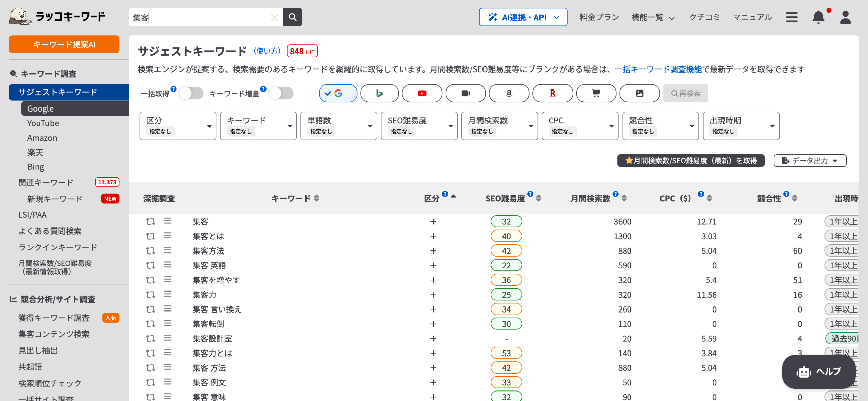Open マニュアル in the top menu
The height and width of the screenshot is (401, 868).
click(x=752, y=17)
